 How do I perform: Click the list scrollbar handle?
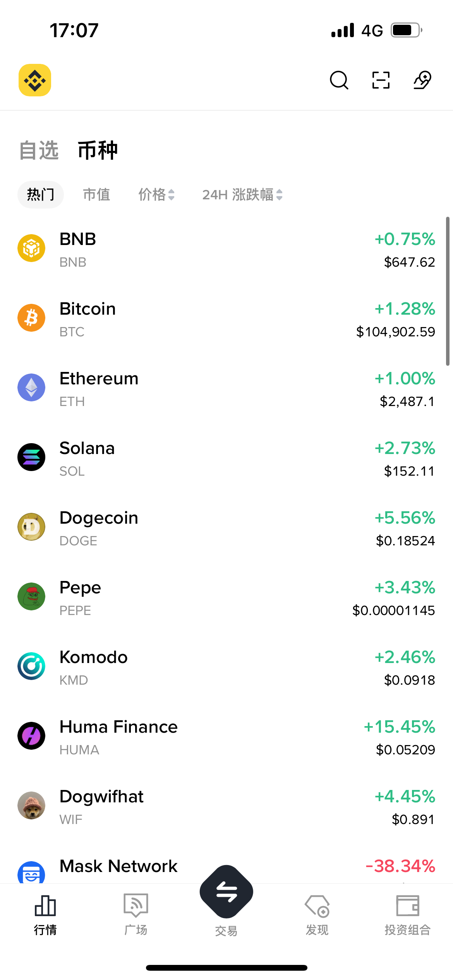[448, 291]
